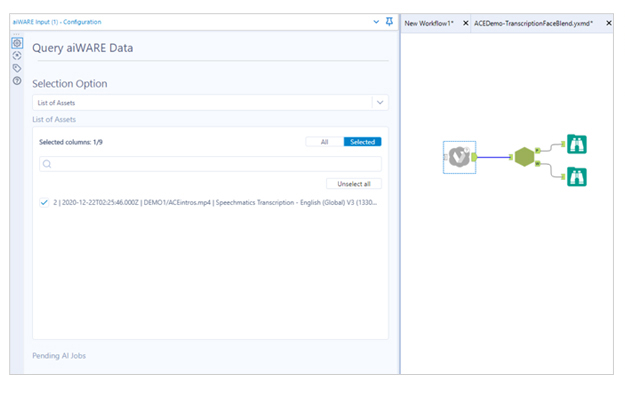
Task: Click the asset search field
Action: [210, 164]
